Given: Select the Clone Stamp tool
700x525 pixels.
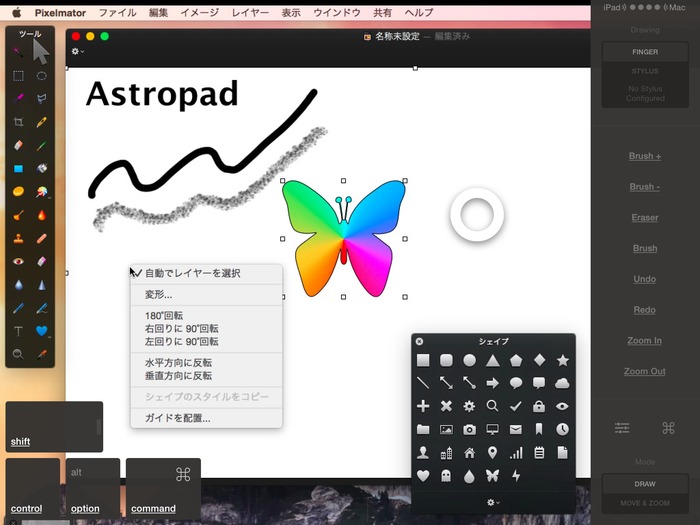Looking at the screenshot, I should [18, 238].
